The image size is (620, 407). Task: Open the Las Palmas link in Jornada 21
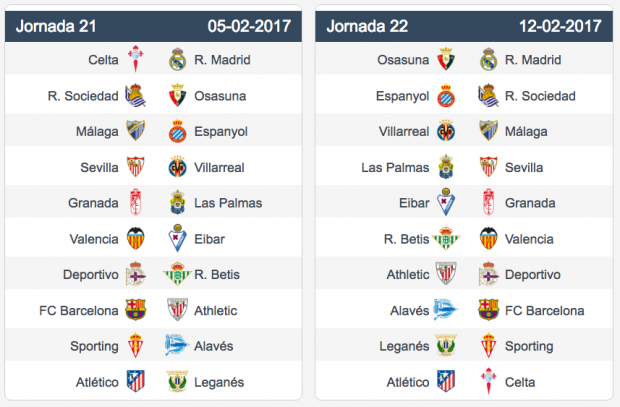228,203
